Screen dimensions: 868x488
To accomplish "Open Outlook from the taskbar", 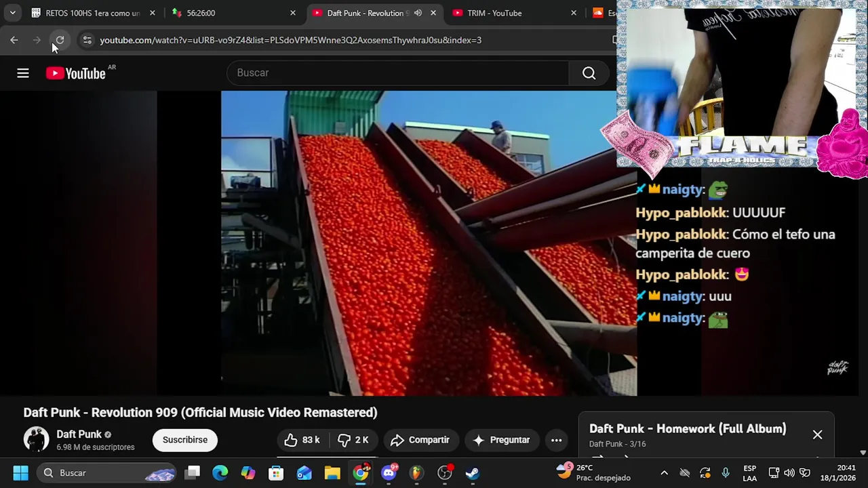I will tap(304, 472).
